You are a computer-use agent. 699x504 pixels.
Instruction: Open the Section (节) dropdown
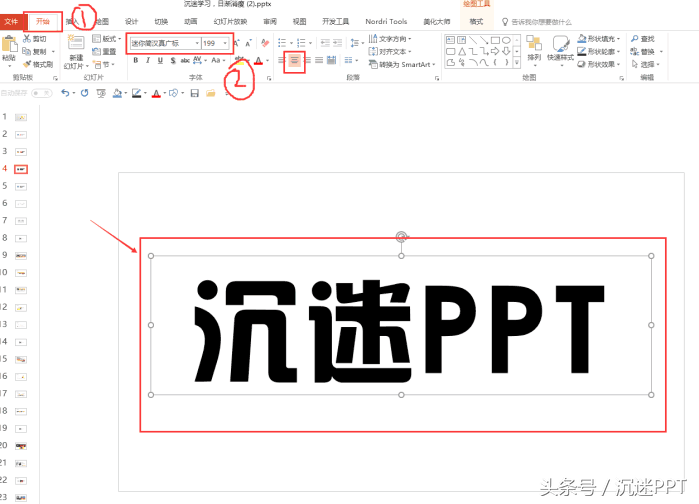[x=104, y=65]
